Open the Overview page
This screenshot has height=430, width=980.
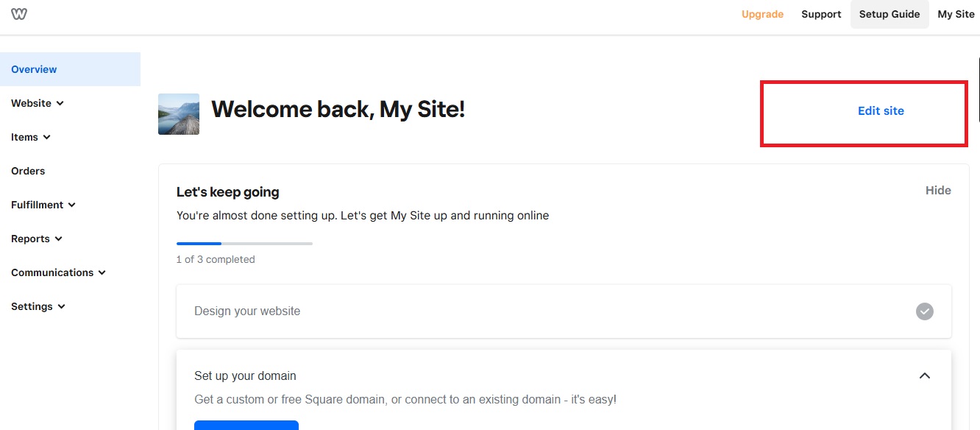point(34,70)
